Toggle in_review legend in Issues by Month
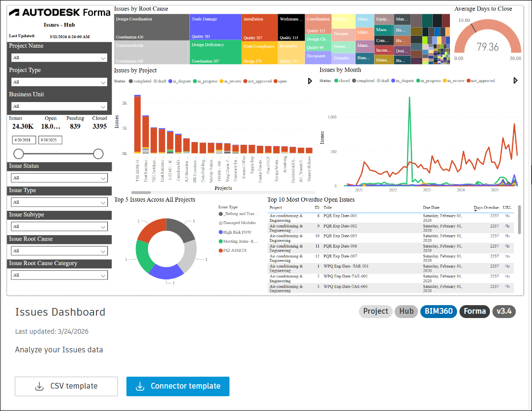532x411 pixels. [454, 81]
